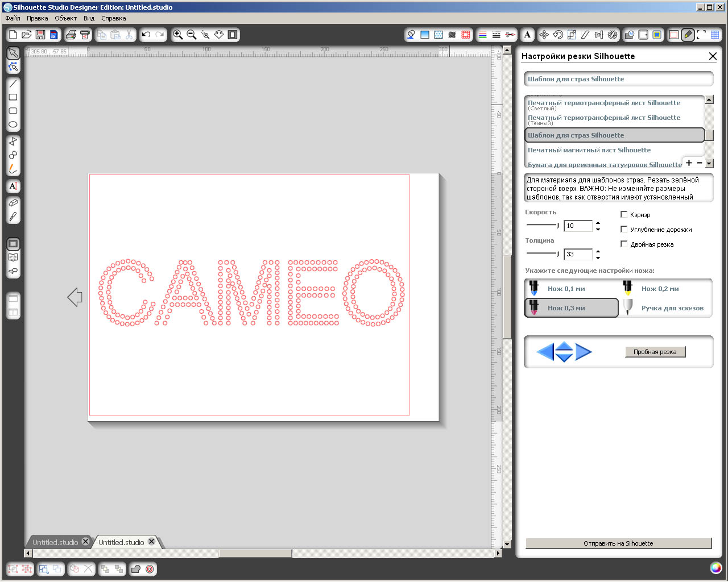Select the Text tool in left toolbar
This screenshot has width=728, height=582.
[x=13, y=186]
